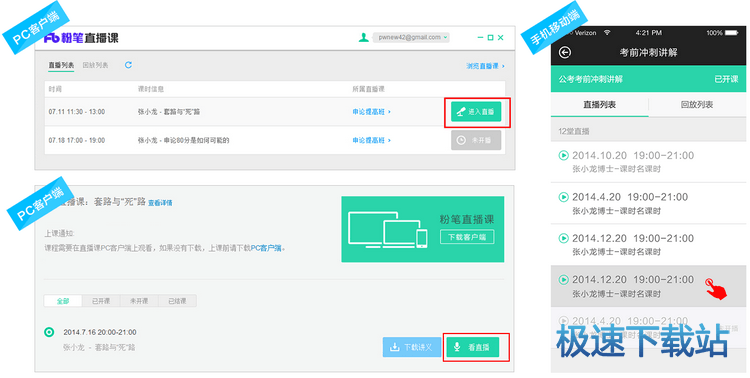Select 已结课 filter tab
Image resolution: width=750 pixels, height=378 pixels.
(x=177, y=301)
